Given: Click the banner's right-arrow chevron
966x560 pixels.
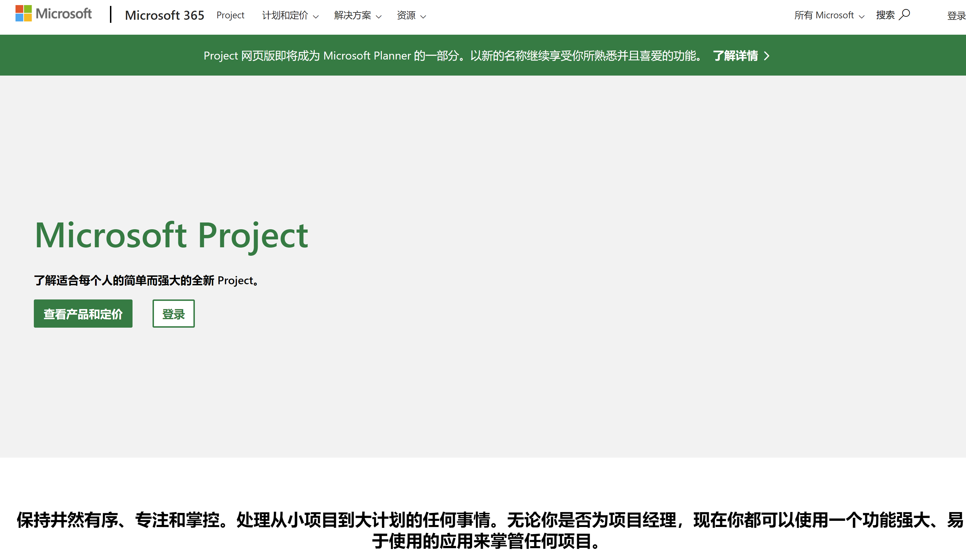Looking at the screenshot, I should click(x=767, y=56).
